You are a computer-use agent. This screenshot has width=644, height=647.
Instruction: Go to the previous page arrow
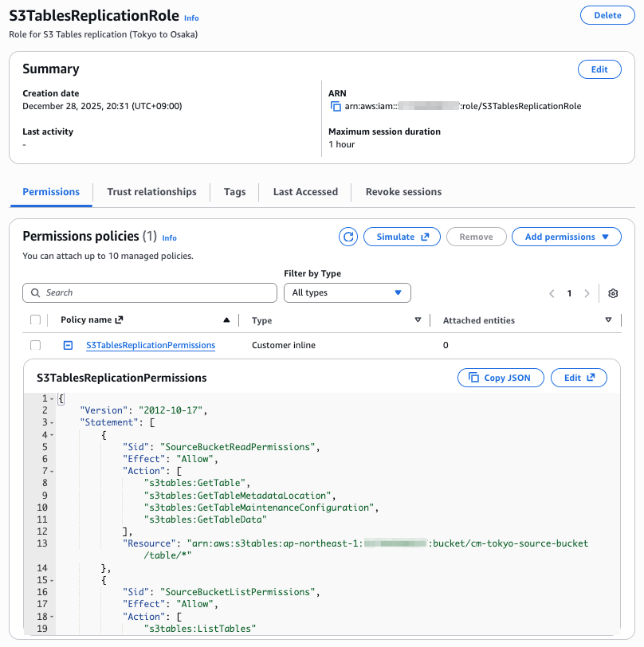pyautogui.click(x=552, y=293)
